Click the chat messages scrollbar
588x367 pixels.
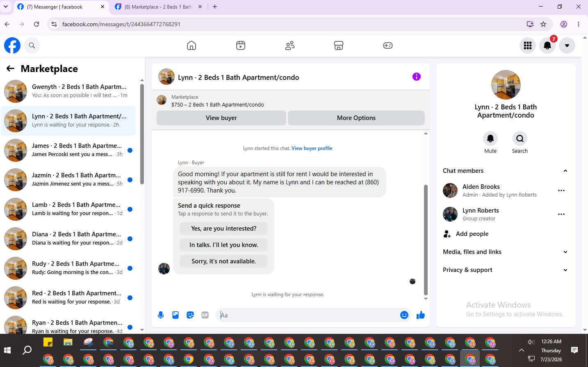426,240
